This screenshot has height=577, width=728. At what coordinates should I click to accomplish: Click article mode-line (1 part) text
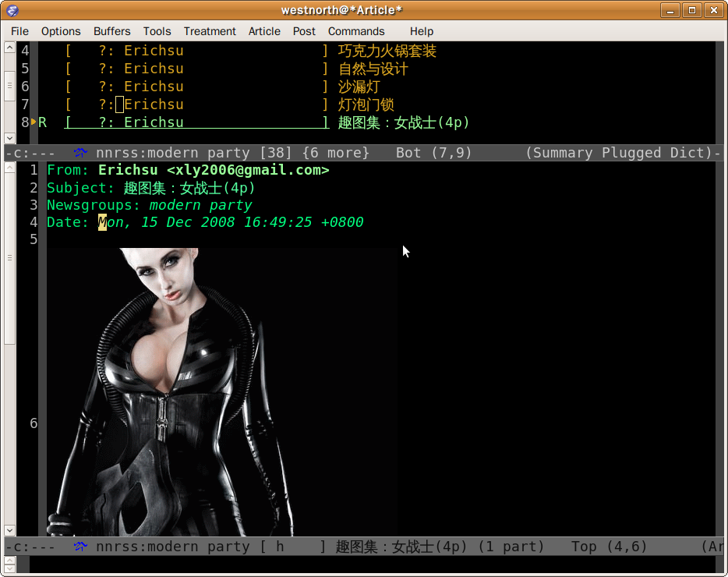click(x=511, y=547)
